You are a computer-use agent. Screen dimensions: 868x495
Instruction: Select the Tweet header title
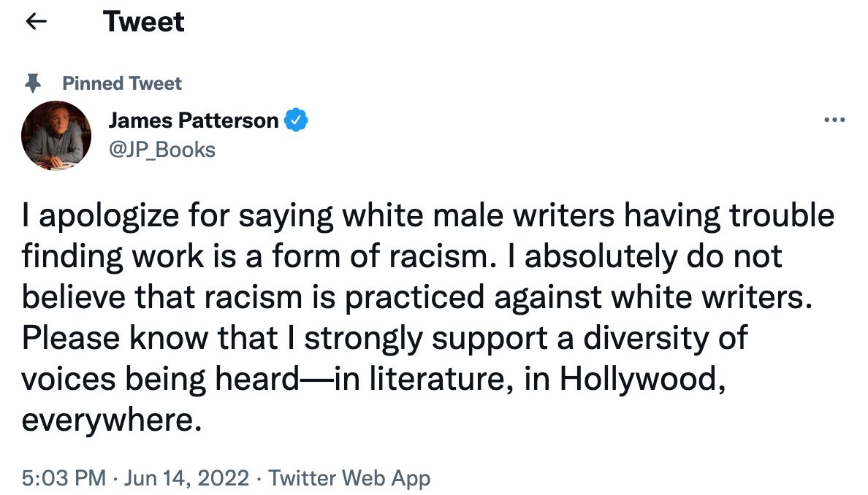(x=144, y=22)
